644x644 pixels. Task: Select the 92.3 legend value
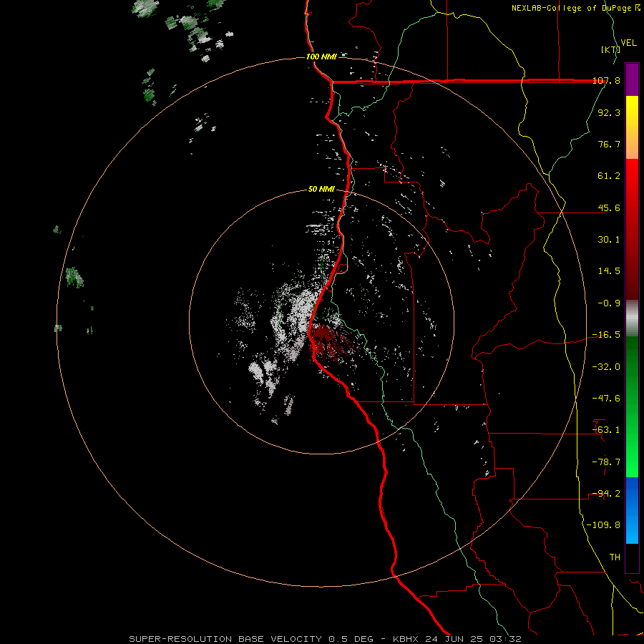click(609, 112)
